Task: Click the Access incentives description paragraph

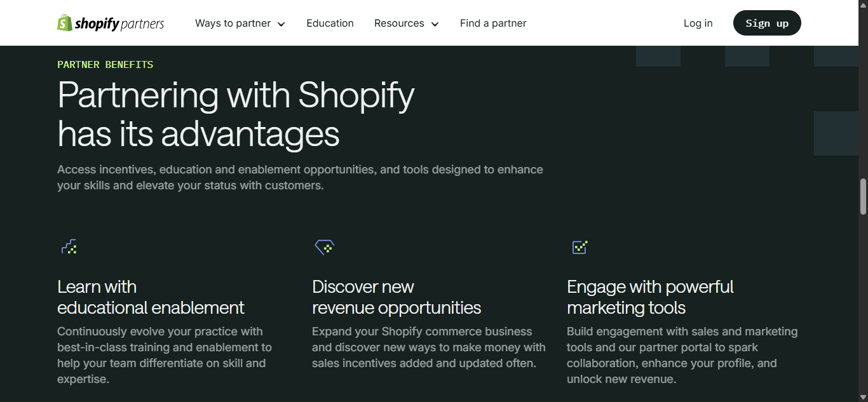Action: [x=300, y=178]
